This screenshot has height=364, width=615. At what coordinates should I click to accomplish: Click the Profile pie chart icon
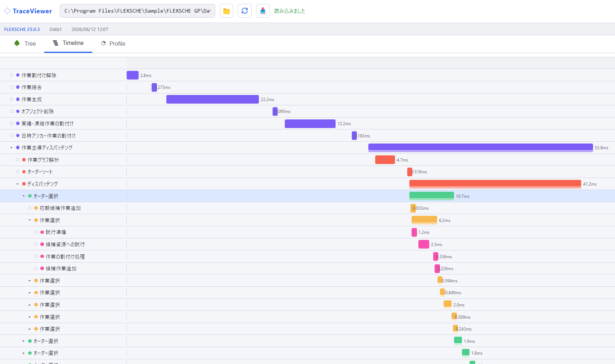pyautogui.click(x=103, y=43)
